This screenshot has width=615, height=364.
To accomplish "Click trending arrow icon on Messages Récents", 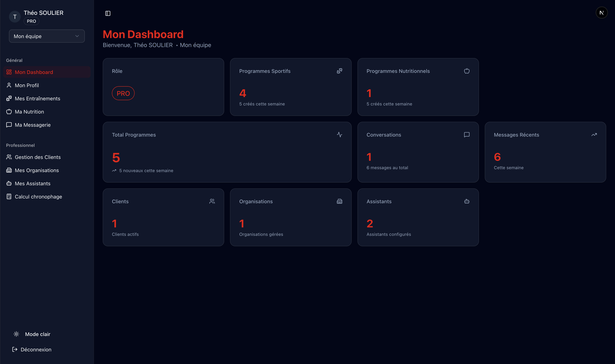I will [x=594, y=135].
